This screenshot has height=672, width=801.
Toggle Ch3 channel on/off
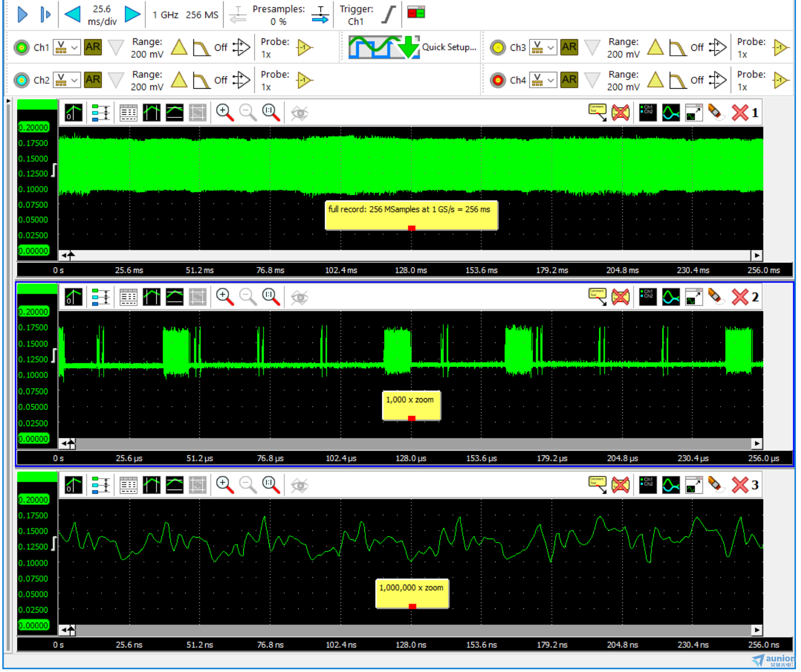498,48
